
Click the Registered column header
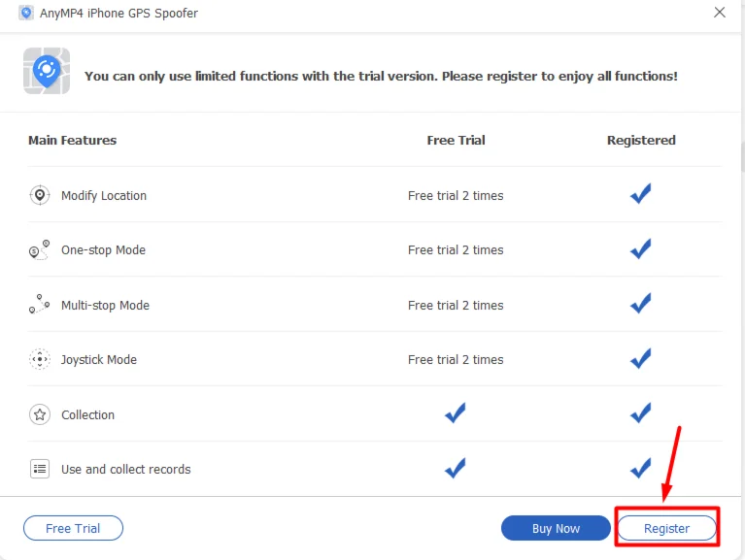coord(641,140)
